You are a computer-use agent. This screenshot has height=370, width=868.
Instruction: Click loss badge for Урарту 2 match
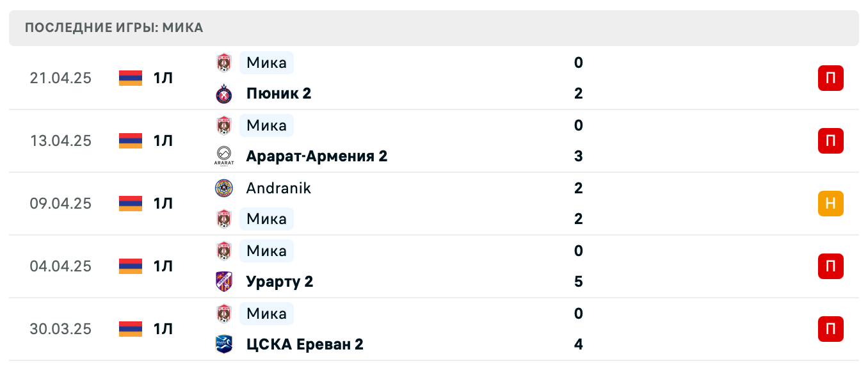coord(830,266)
